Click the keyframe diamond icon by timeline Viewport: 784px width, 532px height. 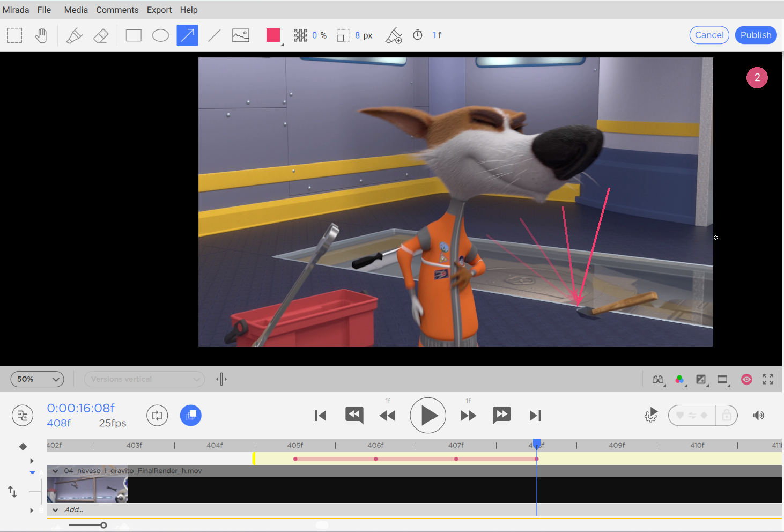[23, 447]
